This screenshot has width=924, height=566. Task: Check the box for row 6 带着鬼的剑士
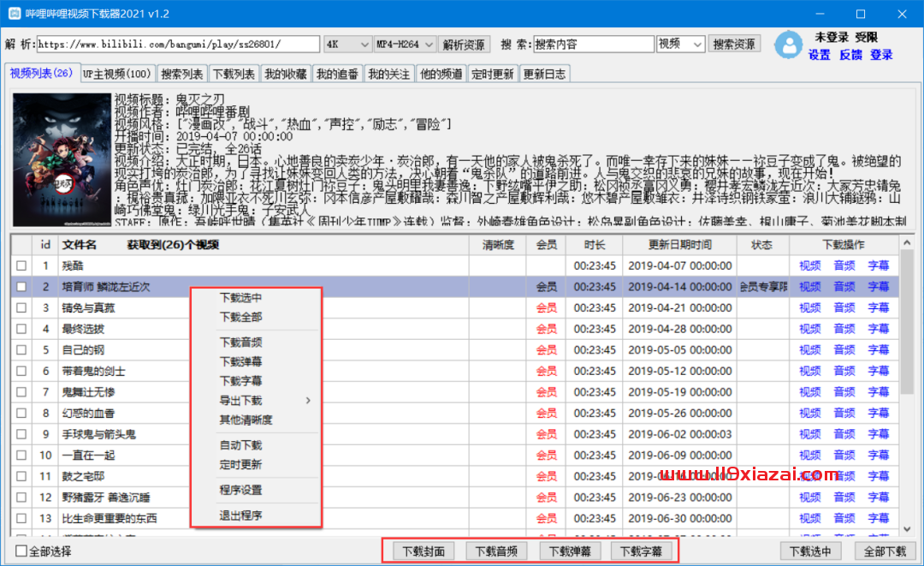coord(21,372)
